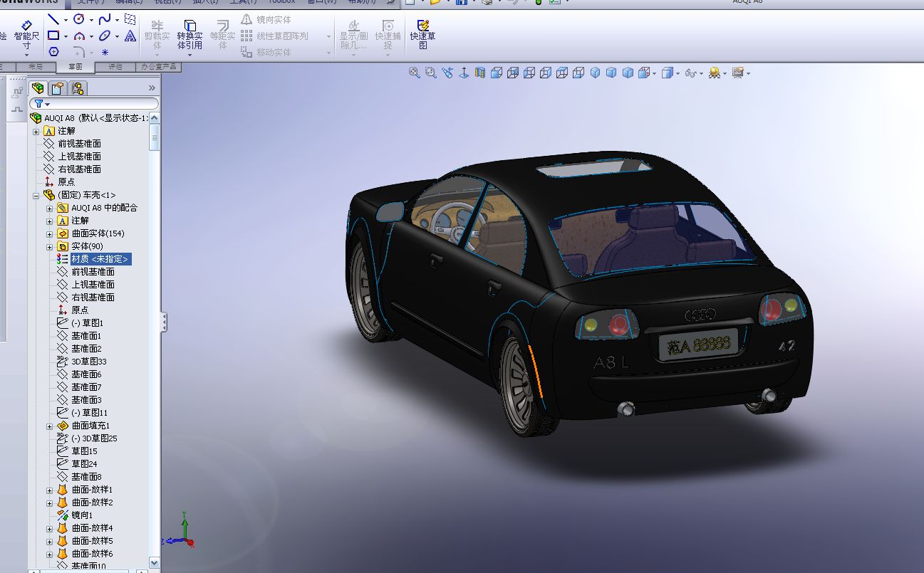The height and width of the screenshot is (573, 924).
Task: Click the View Settings monitor icon
Action: pos(737,73)
